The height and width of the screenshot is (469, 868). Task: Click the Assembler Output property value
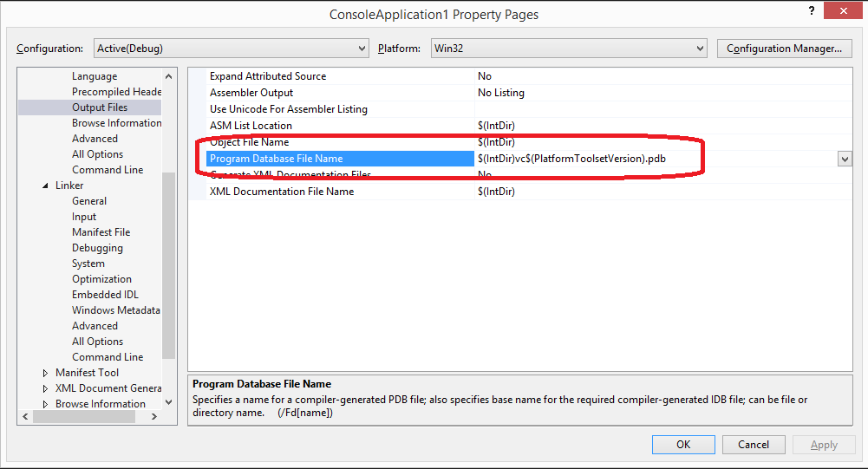500,93
